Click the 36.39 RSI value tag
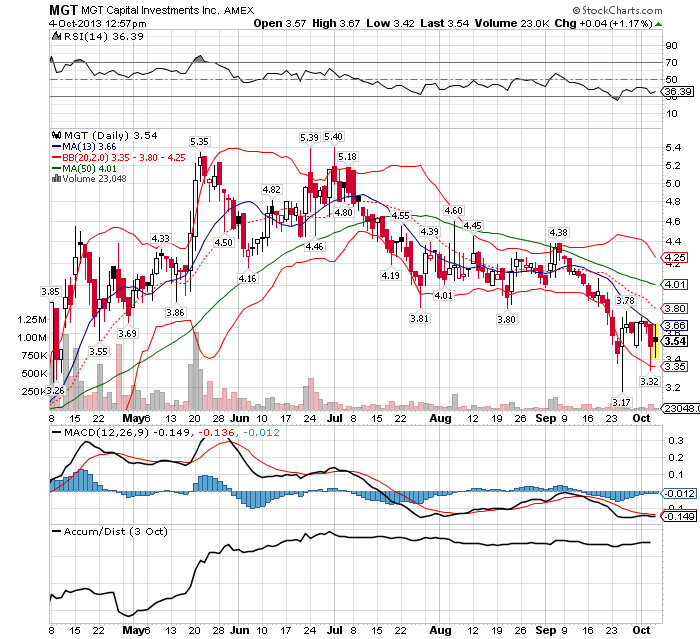This screenshot has width=700, height=639. coord(678,92)
